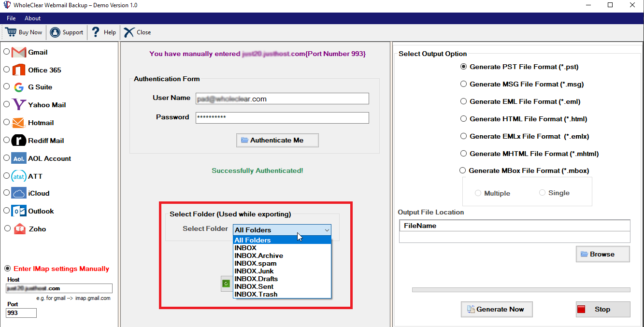The height and width of the screenshot is (327, 644).
Task: Open the About menu
Action: tap(32, 18)
